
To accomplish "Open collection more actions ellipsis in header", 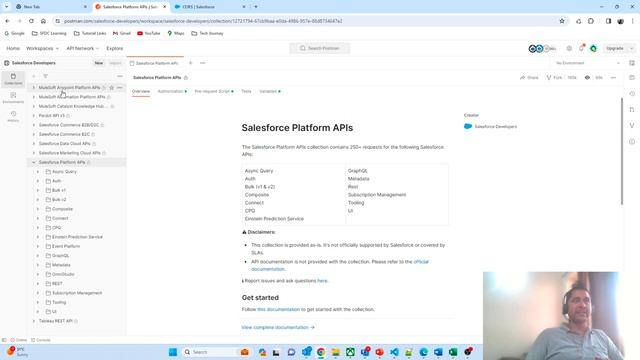I will (613, 78).
